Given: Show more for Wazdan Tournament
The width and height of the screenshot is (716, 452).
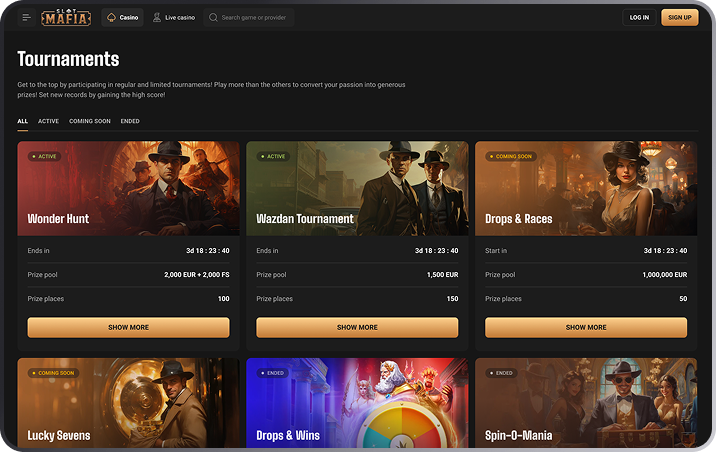Looking at the screenshot, I should (x=357, y=327).
